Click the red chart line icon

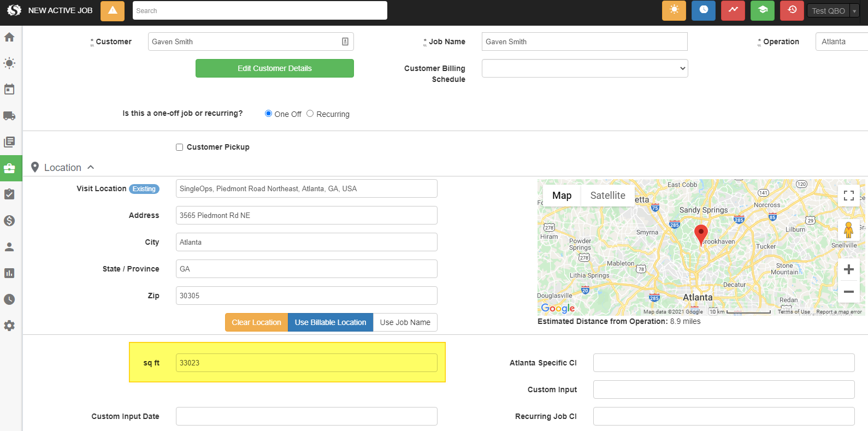pyautogui.click(x=733, y=10)
